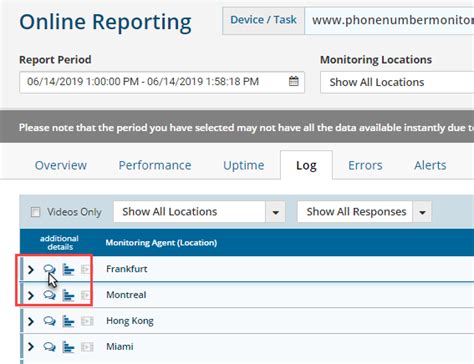The height and width of the screenshot is (364, 474).
Task: Open Hong Kong row waterfall chart icon
Action: (68, 321)
